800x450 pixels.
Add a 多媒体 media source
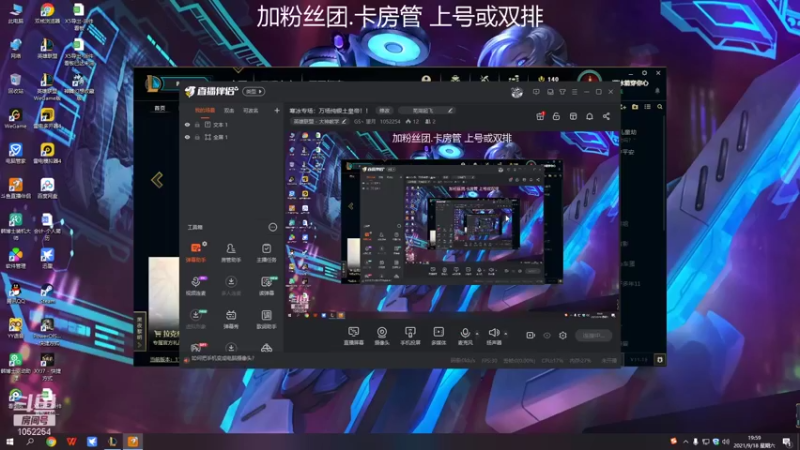[439, 336]
